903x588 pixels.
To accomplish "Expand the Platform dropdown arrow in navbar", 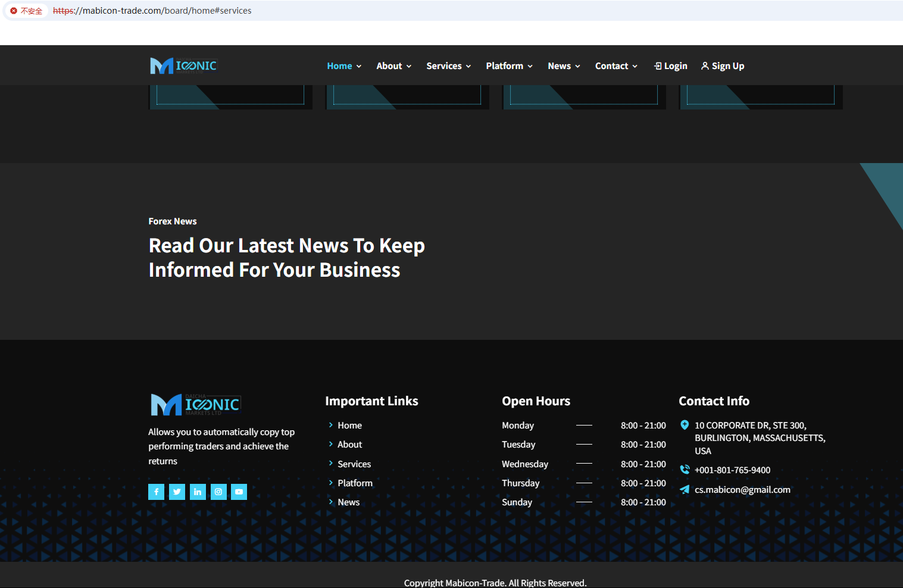I will pos(530,66).
